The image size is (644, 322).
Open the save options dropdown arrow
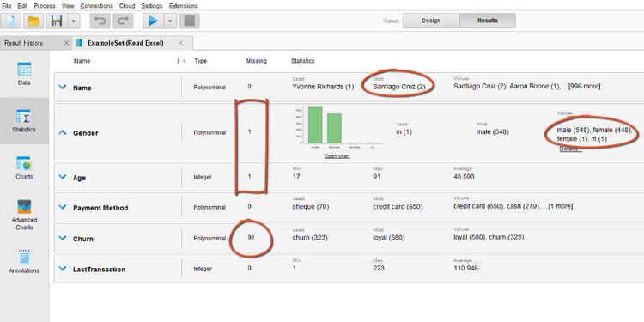[x=73, y=21]
